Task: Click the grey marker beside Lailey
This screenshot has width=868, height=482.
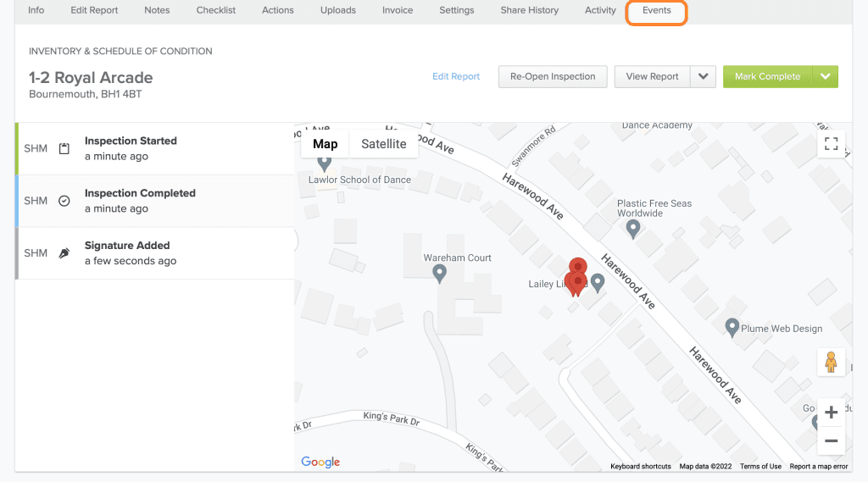Action: [x=598, y=283]
